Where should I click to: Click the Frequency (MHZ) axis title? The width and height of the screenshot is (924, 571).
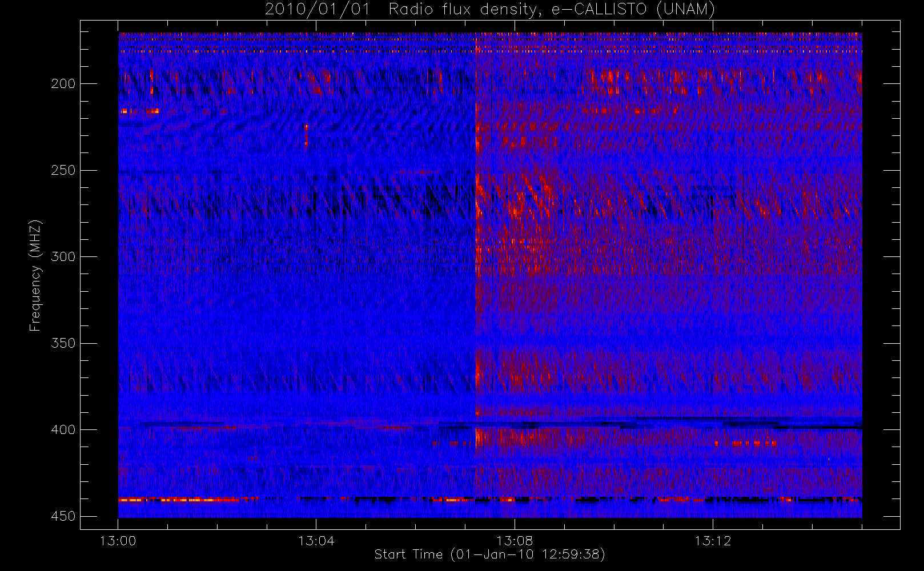click(35, 275)
